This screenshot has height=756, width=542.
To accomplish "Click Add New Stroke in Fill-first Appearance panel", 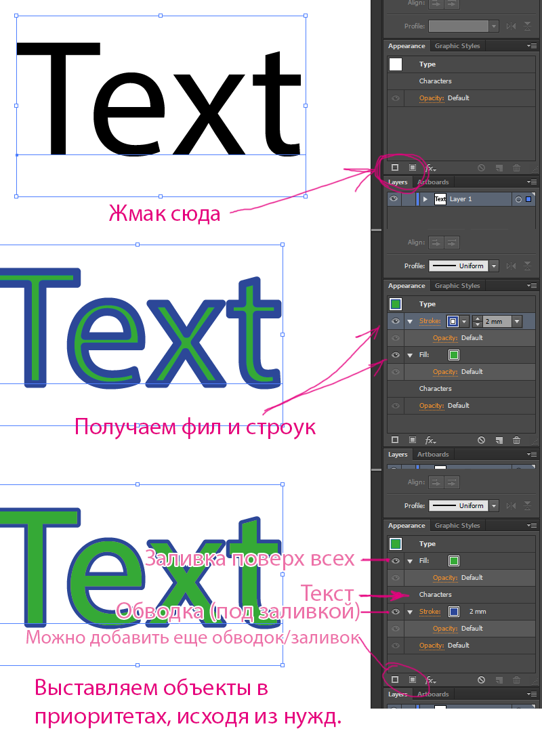I will 395,679.
